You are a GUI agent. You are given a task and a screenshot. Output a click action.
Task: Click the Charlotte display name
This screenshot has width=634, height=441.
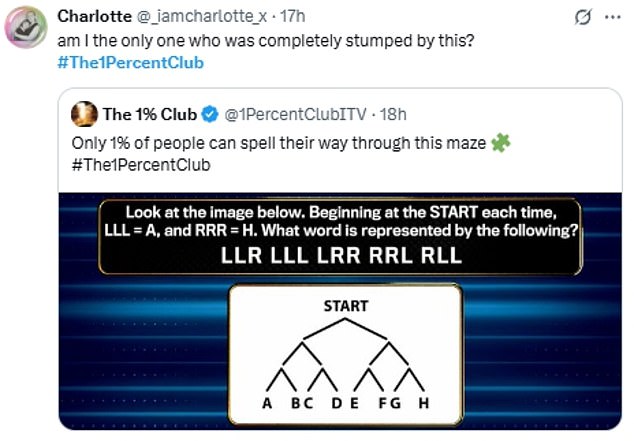coord(92,16)
